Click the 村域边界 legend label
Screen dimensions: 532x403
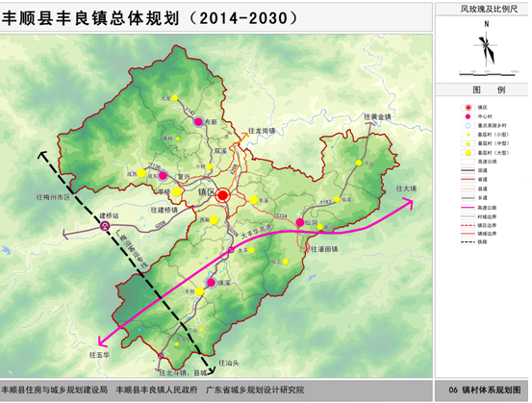pyautogui.click(x=487, y=216)
